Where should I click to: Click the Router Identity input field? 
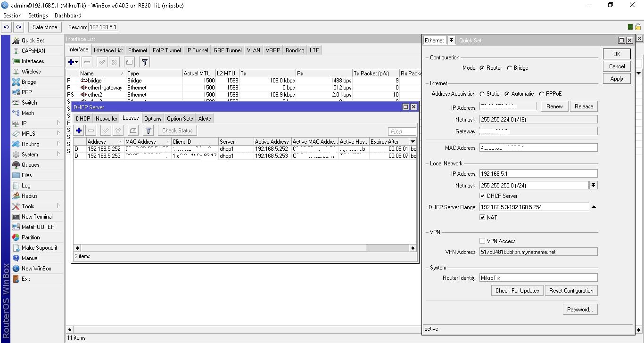[538, 278]
